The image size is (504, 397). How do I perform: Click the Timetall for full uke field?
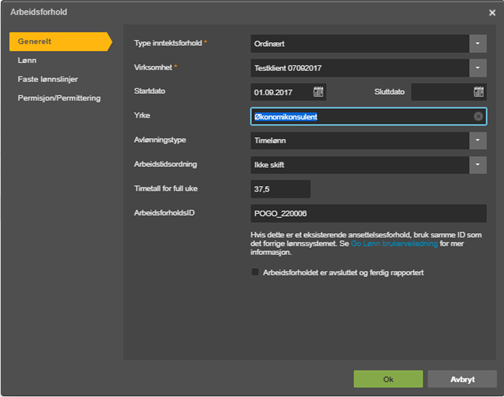pos(280,189)
